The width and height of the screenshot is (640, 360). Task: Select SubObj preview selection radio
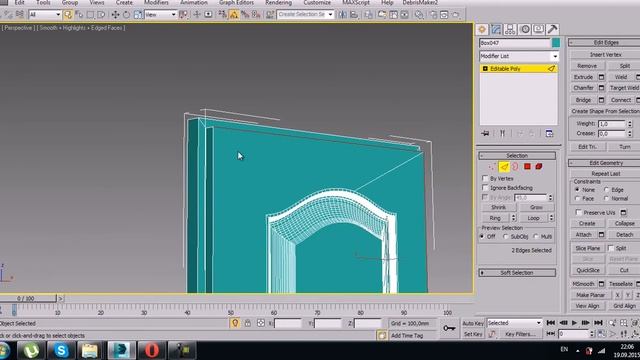(x=506, y=237)
